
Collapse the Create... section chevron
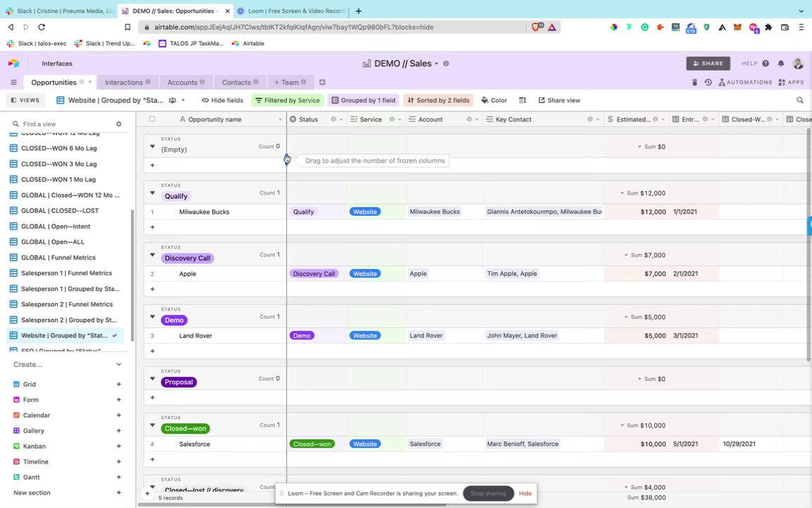point(118,364)
